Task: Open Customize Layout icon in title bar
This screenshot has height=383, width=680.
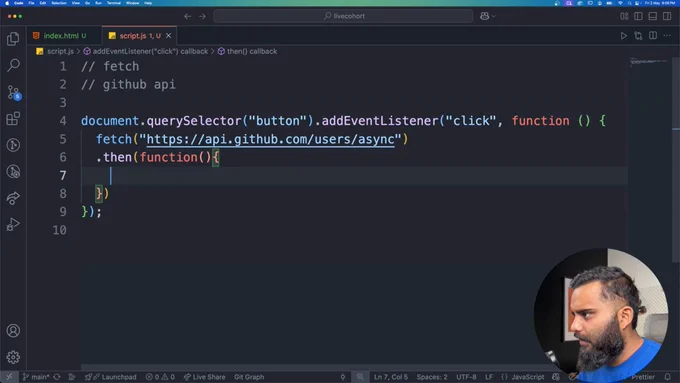Action: tap(624, 16)
